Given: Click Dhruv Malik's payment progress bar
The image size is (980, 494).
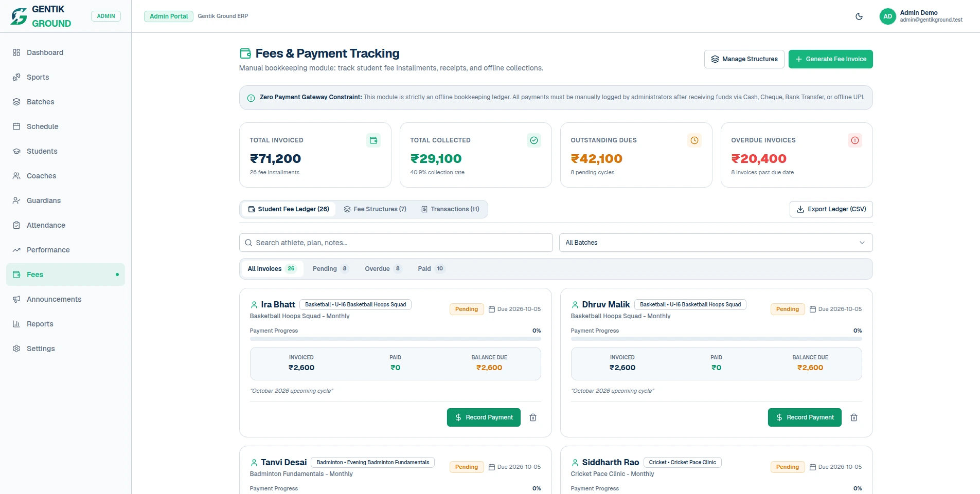Looking at the screenshot, I should (716, 339).
